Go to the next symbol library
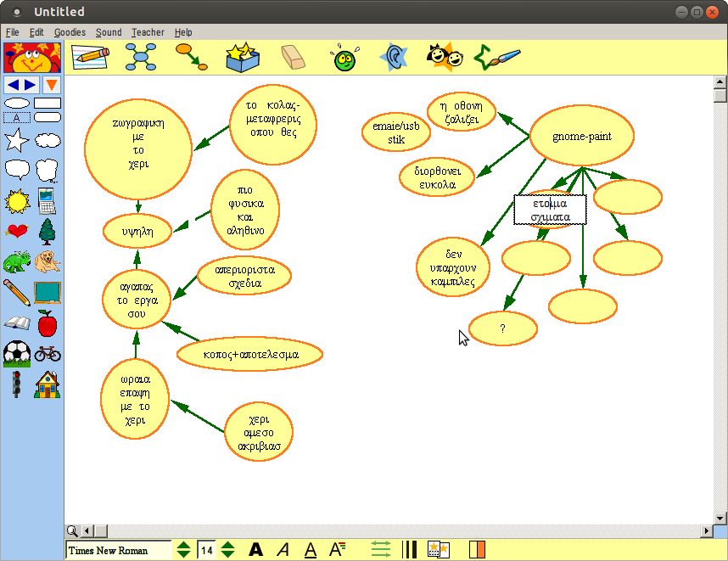This screenshot has width=728, height=561. (x=31, y=85)
